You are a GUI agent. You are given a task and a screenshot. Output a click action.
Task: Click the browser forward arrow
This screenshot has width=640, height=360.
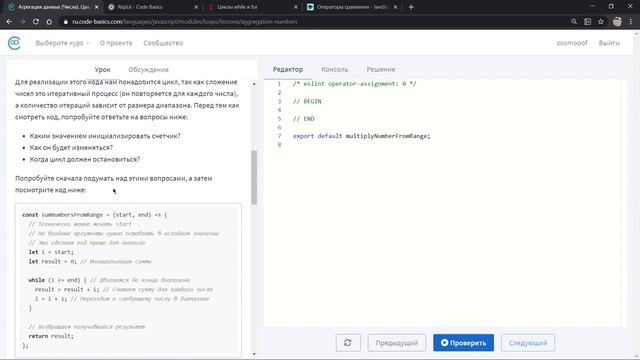[x=22, y=22]
